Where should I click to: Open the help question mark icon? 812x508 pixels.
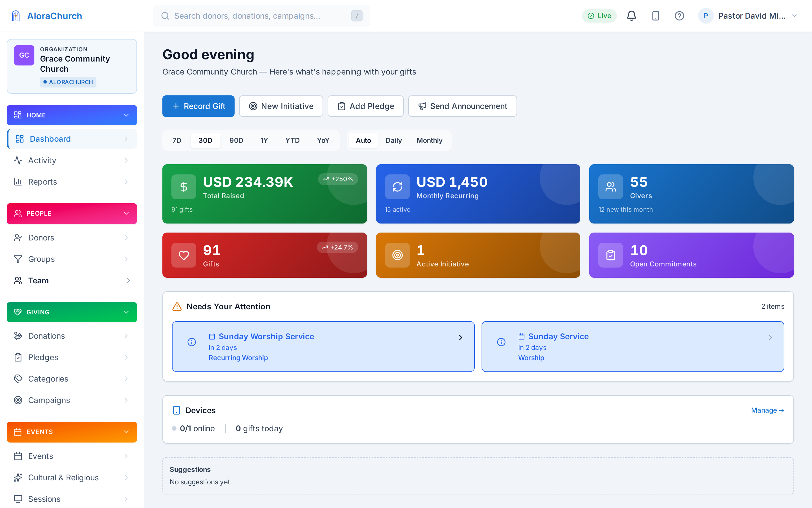pos(679,16)
